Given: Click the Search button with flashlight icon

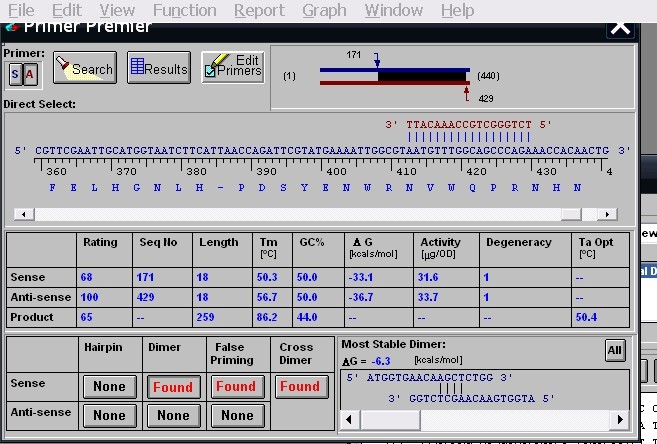Looking at the screenshot, I should pos(85,67).
